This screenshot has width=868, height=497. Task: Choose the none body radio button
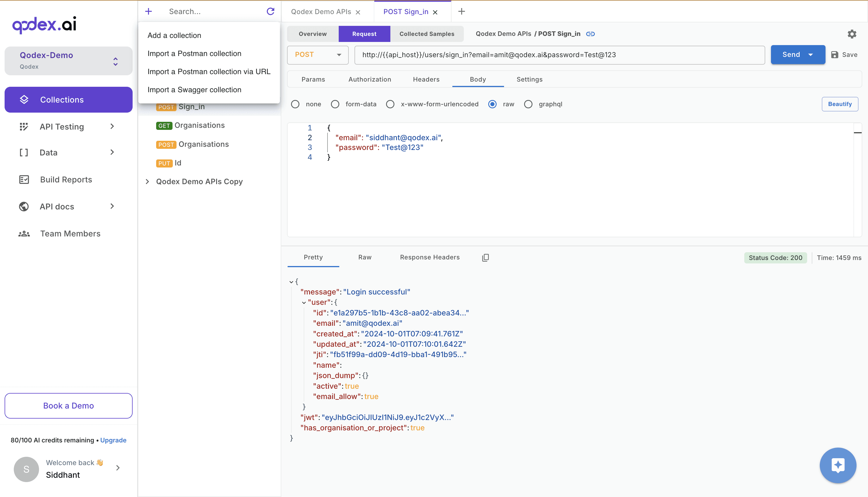[x=295, y=104]
